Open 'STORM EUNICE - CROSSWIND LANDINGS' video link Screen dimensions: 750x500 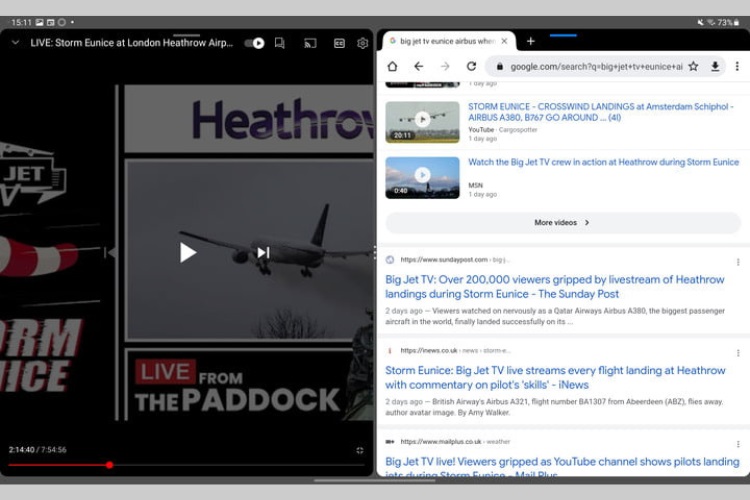(x=600, y=112)
